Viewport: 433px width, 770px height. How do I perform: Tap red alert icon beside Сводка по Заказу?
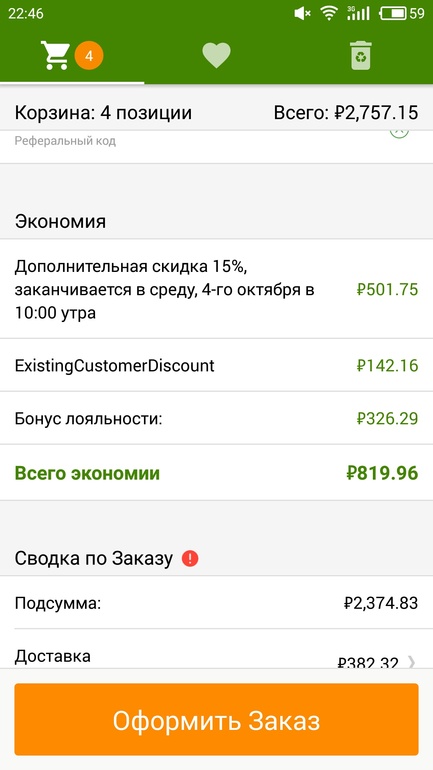(190, 558)
